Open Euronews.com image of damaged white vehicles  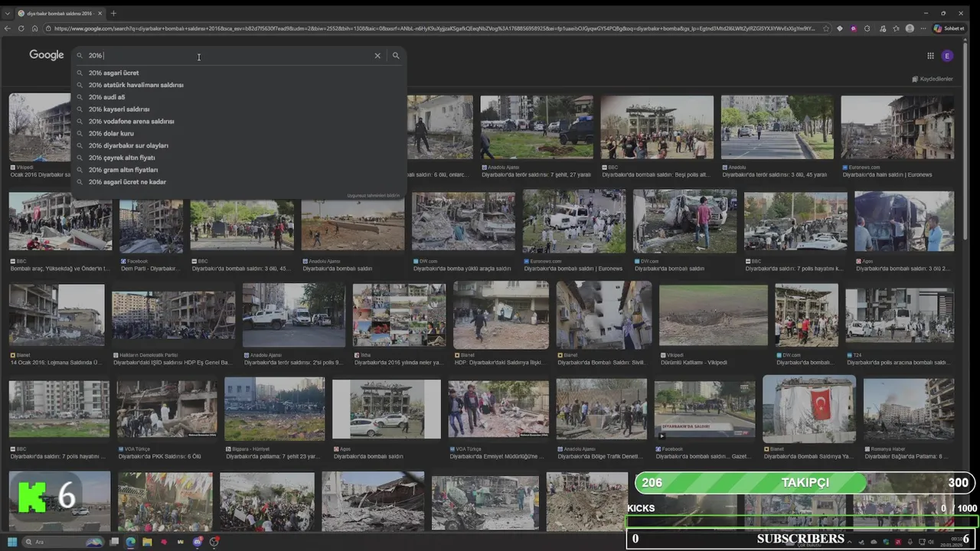(x=574, y=221)
